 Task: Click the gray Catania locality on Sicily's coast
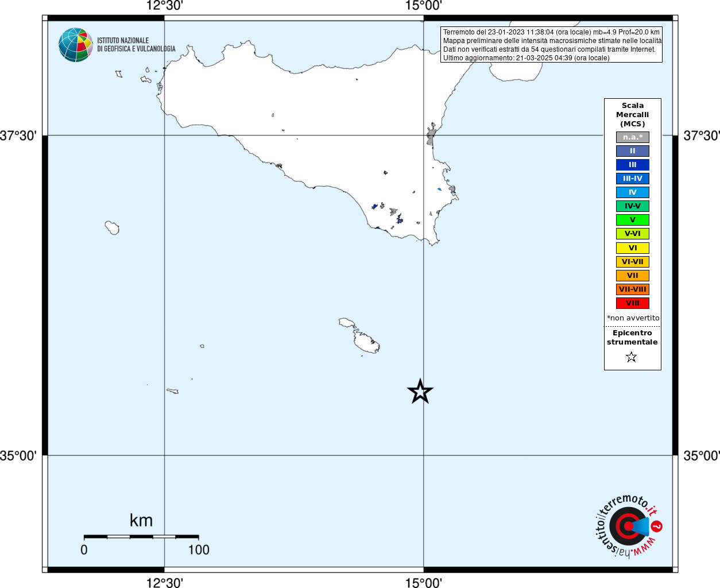pos(431,136)
